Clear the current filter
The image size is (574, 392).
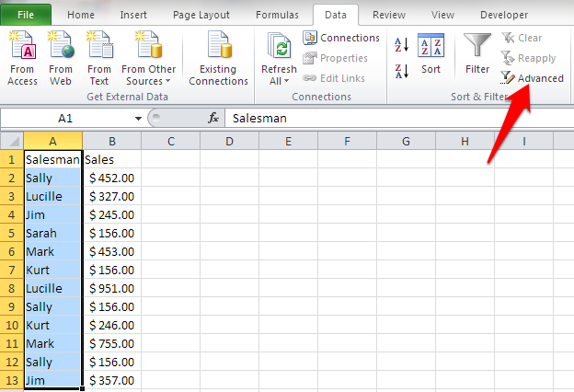[x=522, y=38]
